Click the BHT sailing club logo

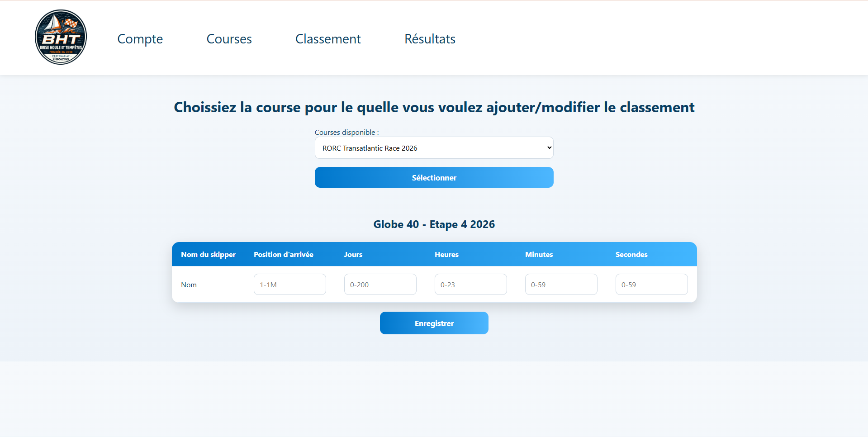(61, 37)
